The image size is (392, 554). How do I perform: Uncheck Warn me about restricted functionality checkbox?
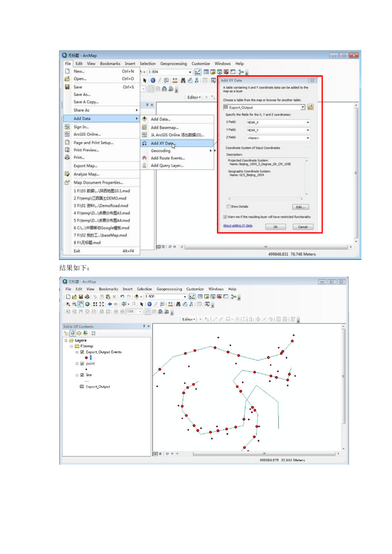click(x=225, y=217)
